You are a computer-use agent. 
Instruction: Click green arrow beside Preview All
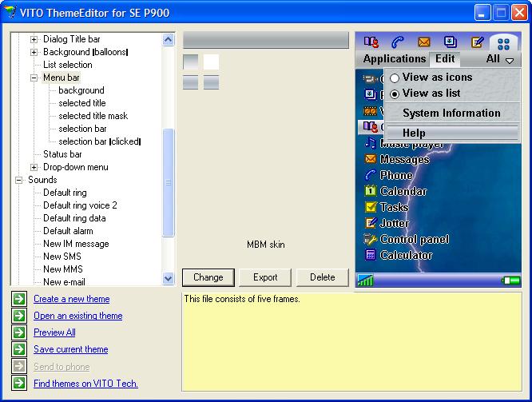(x=19, y=332)
